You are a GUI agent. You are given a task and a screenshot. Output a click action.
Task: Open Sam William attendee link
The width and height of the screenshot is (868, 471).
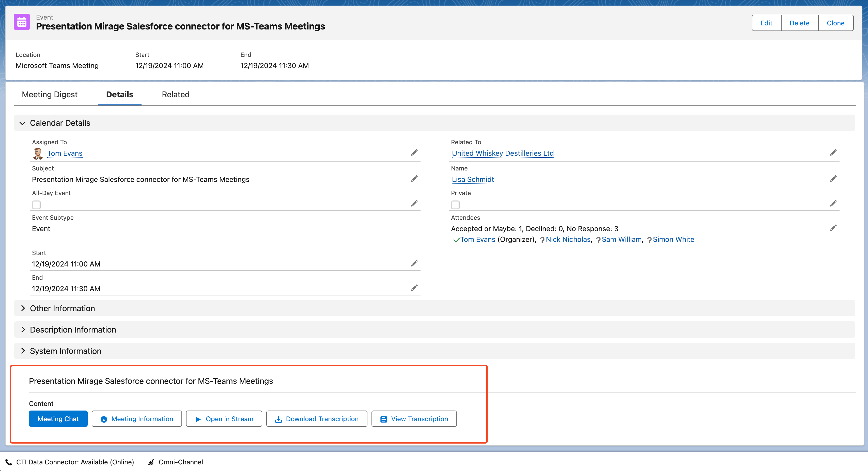tap(622, 239)
